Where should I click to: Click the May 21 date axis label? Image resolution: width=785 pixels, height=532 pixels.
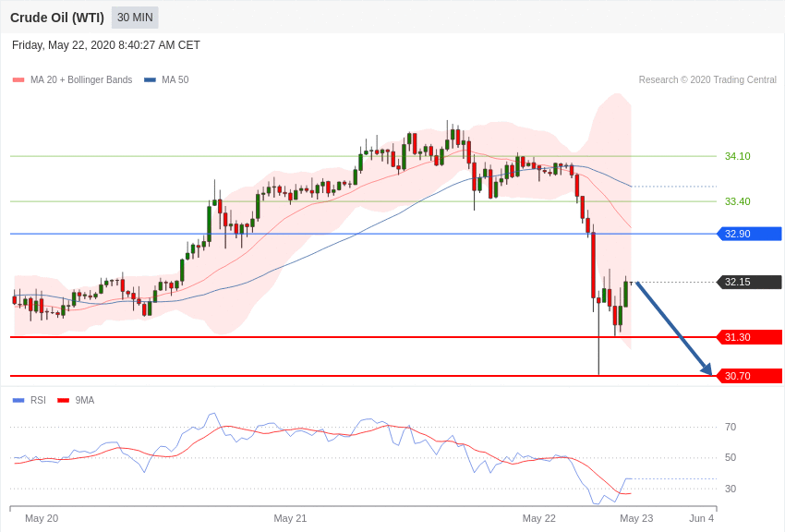click(x=290, y=518)
